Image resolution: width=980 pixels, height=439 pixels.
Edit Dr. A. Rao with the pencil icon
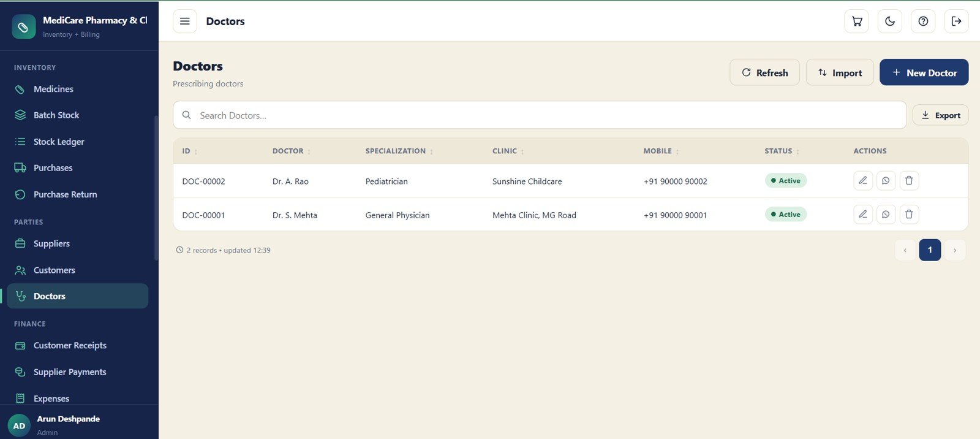click(x=863, y=180)
